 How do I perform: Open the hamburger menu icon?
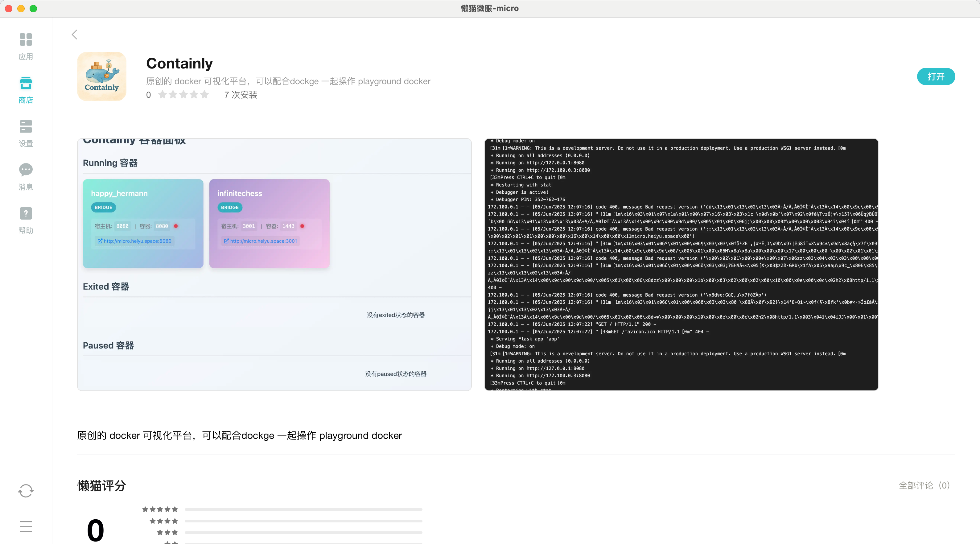pyautogui.click(x=26, y=526)
